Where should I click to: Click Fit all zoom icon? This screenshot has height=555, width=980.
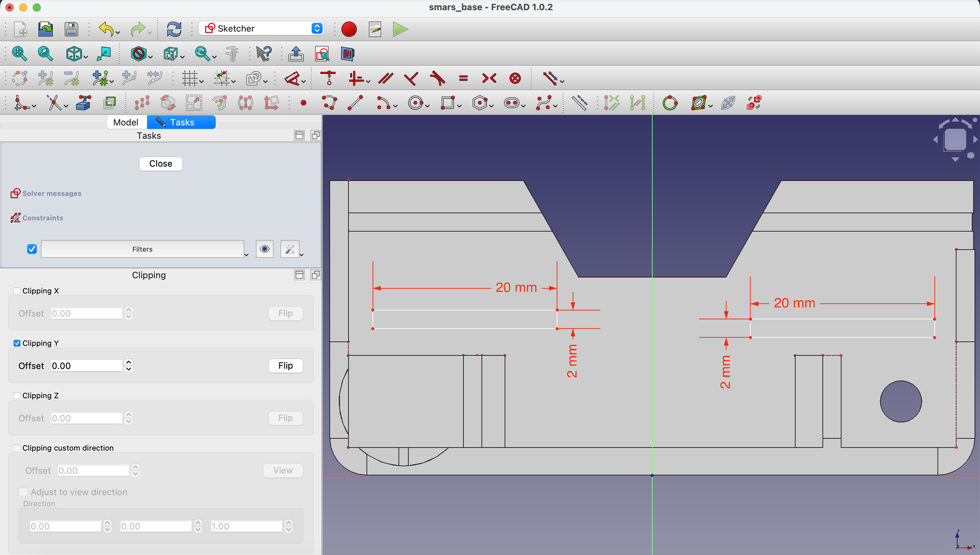(x=19, y=54)
